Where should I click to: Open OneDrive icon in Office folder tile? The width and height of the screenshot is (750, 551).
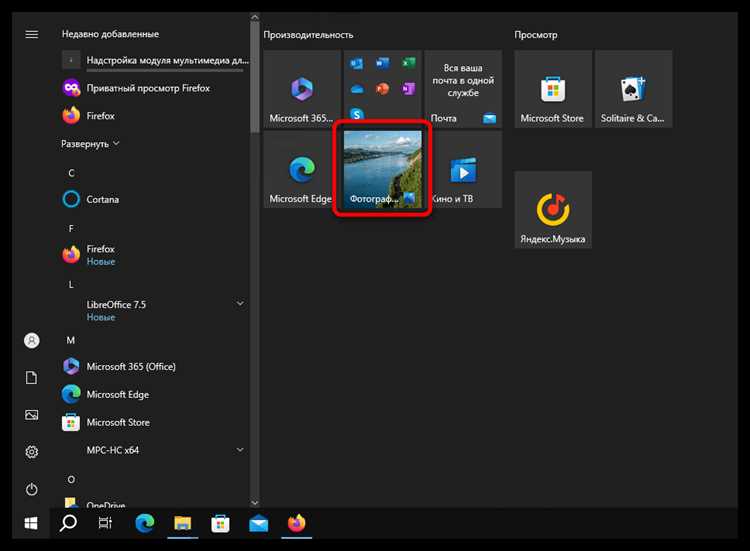click(357, 89)
